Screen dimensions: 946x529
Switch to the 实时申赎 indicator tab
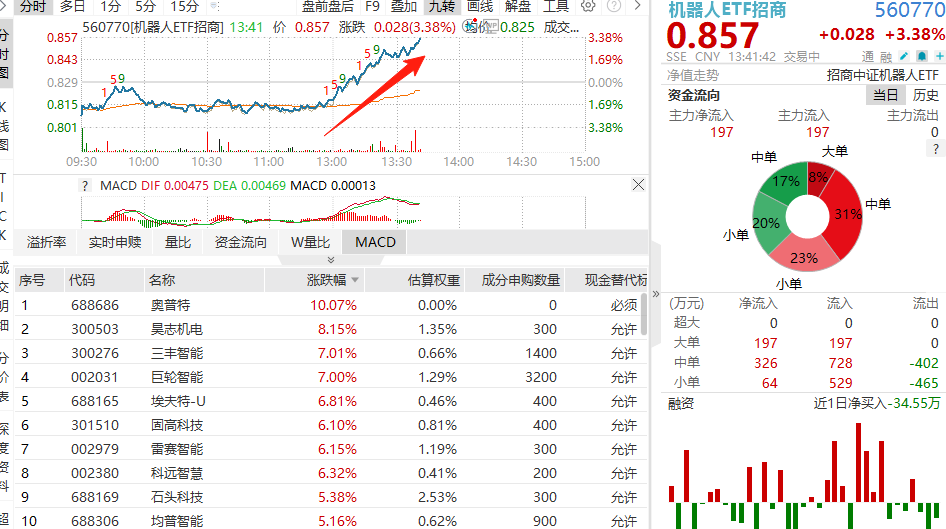(115, 242)
